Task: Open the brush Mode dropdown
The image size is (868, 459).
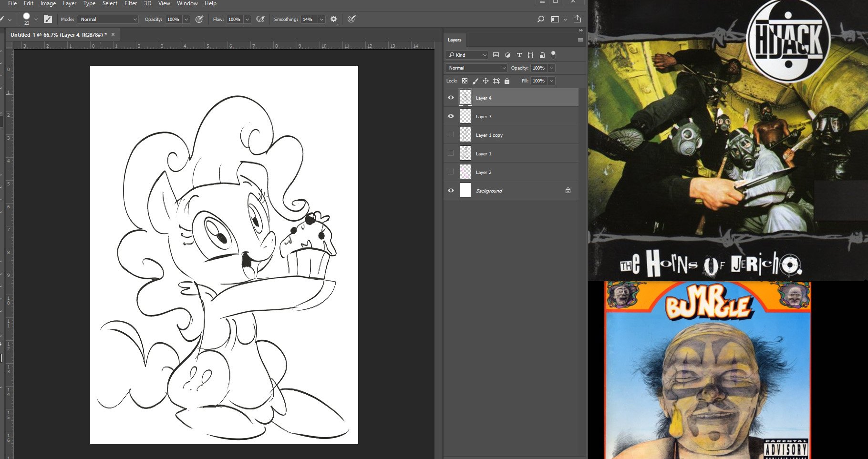Action: (x=108, y=20)
